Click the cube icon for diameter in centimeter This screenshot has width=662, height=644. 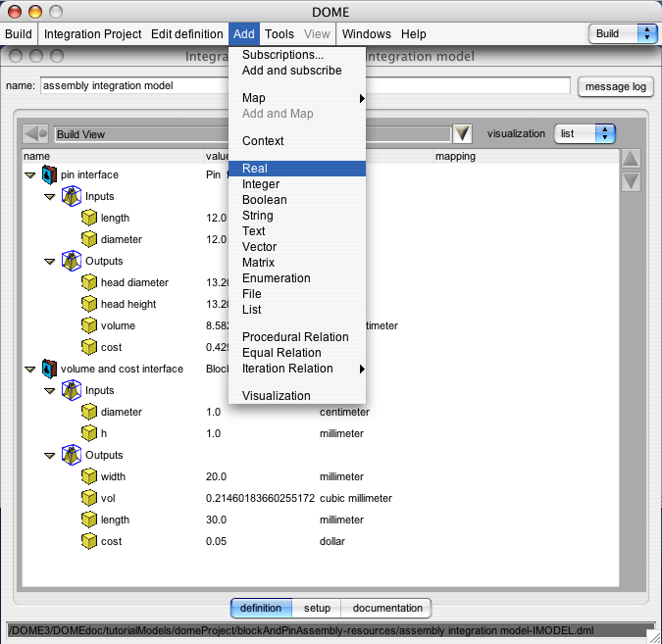coord(89,412)
